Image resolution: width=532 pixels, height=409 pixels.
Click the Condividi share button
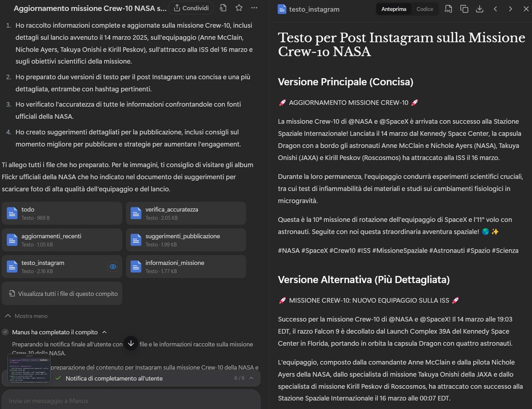192,8
